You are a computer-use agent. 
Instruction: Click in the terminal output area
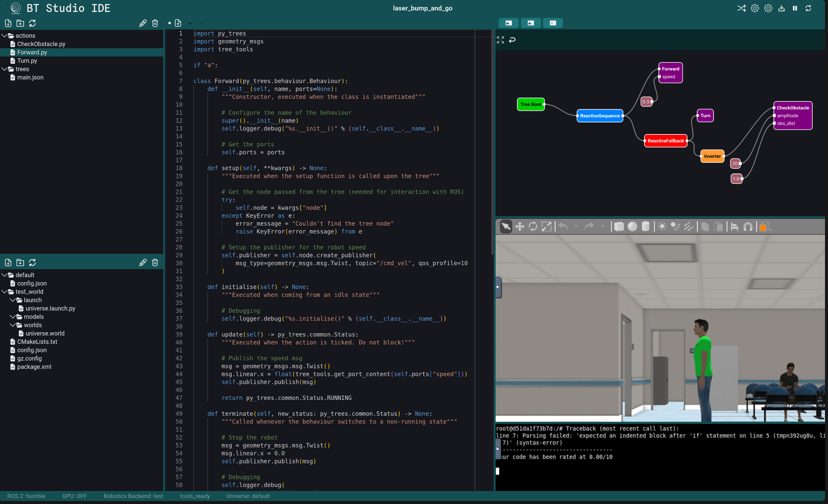point(659,470)
